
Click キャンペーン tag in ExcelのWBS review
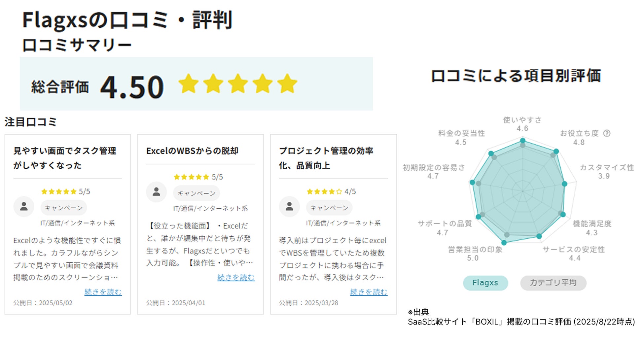click(197, 193)
